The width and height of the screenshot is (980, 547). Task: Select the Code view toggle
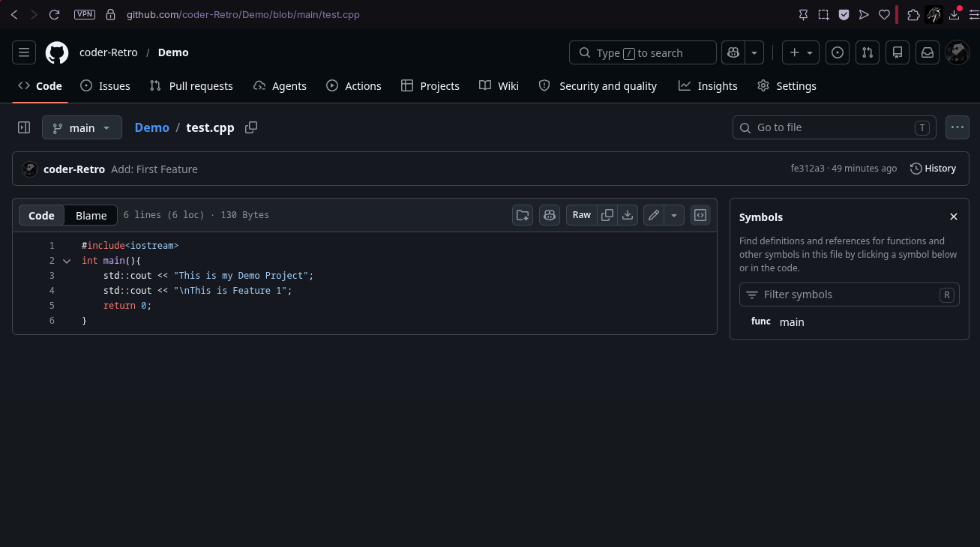(41, 216)
